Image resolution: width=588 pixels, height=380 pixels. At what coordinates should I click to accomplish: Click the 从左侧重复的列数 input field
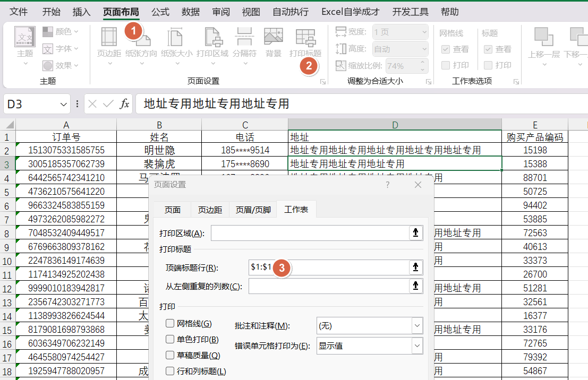328,286
